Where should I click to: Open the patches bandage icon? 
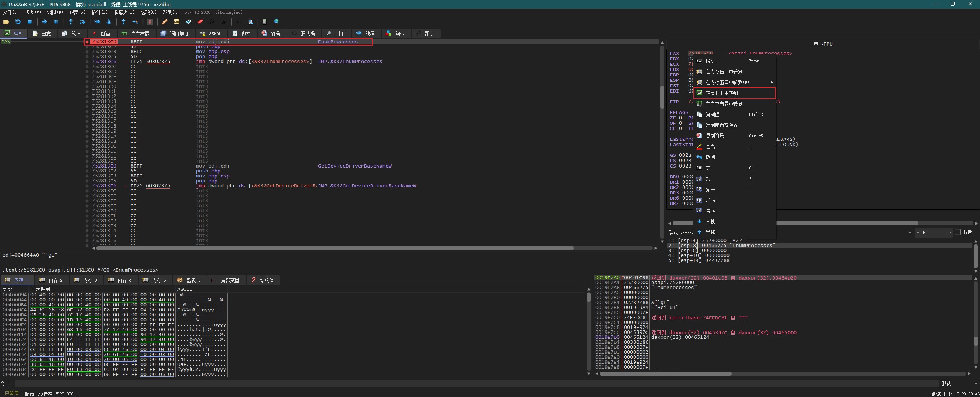(x=165, y=22)
